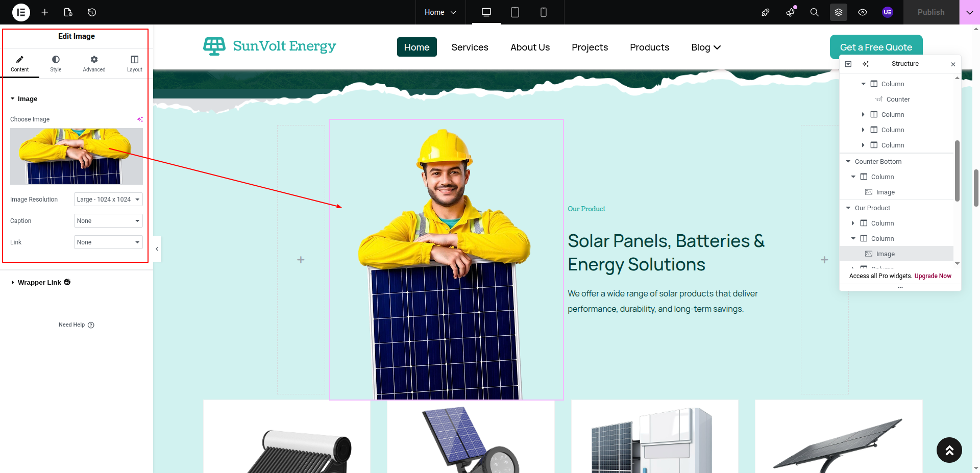
Task: Switch to mobile responsive view
Action: [544, 12]
